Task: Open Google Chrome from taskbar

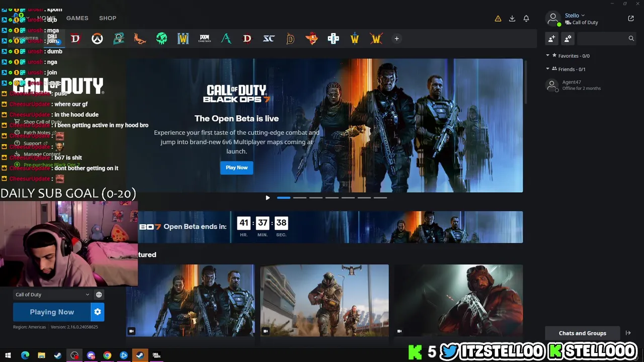Action: [x=107, y=355]
